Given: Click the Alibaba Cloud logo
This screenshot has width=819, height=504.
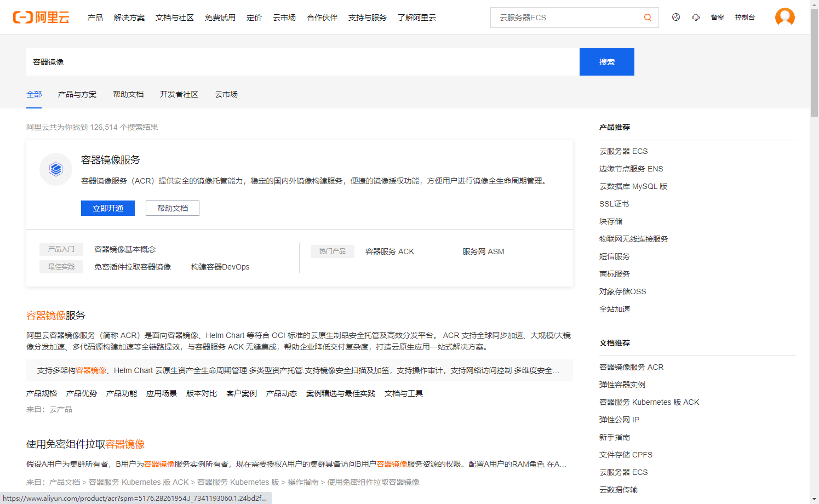Looking at the screenshot, I should [x=42, y=17].
